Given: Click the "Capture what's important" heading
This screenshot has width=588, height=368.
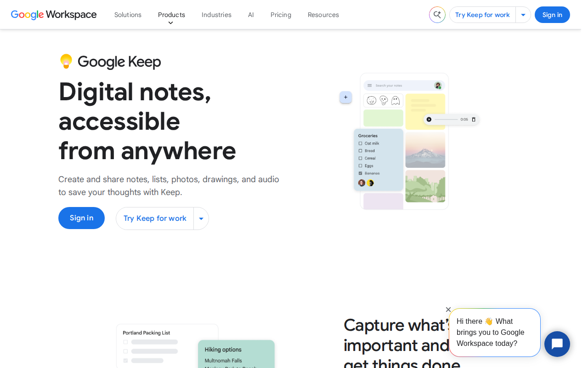Looking at the screenshot, I should [x=402, y=342].
